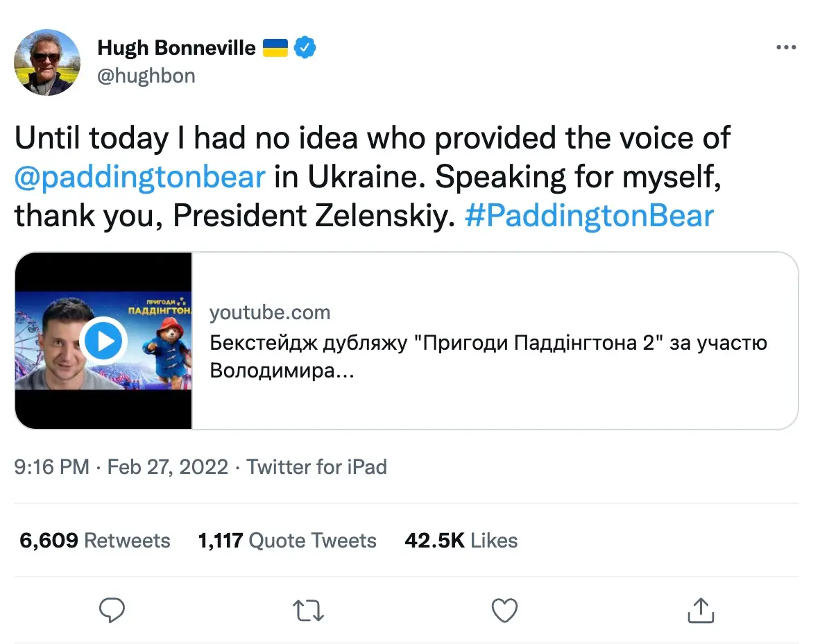
Task: Open the more options menu on the tweet
Action: pyautogui.click(x=787, y=46)
